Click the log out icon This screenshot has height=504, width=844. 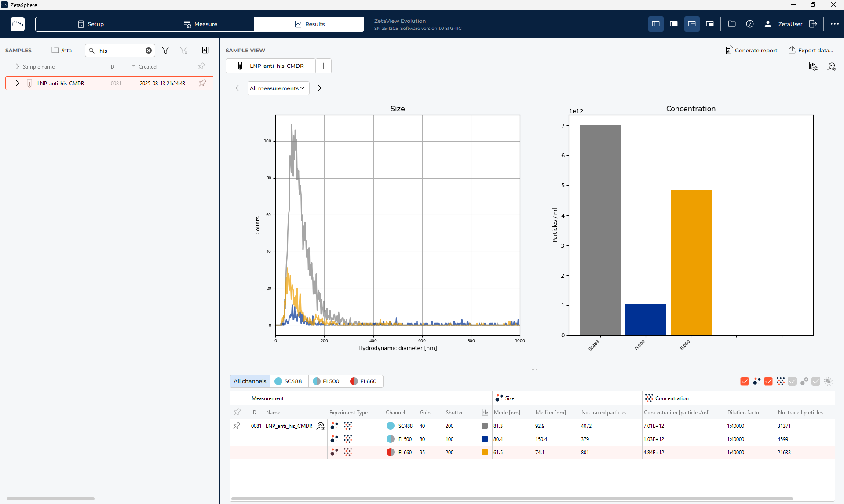point(813,24)
